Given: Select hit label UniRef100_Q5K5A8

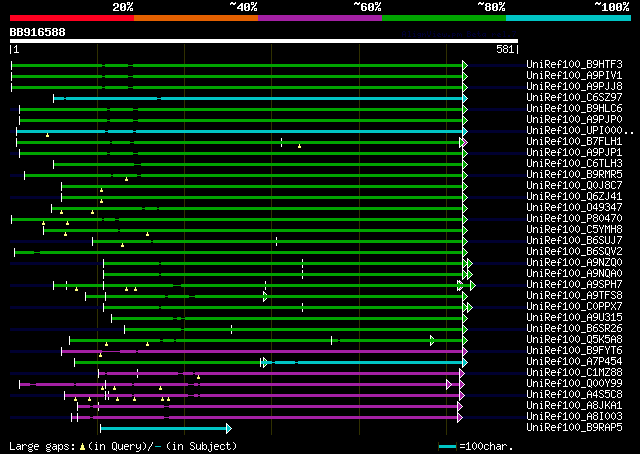Looking at the screenshot, I should click(x=574, y=340).
